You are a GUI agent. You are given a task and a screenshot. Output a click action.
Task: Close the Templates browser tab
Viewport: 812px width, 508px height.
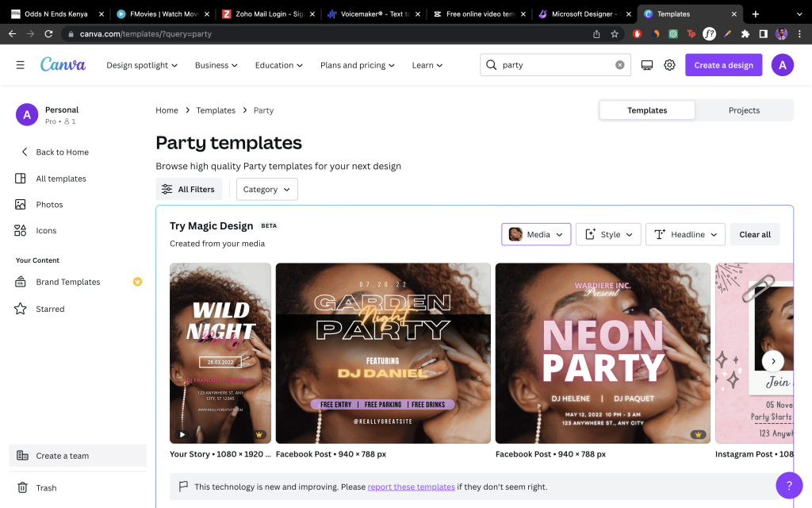tap(733, 14)
